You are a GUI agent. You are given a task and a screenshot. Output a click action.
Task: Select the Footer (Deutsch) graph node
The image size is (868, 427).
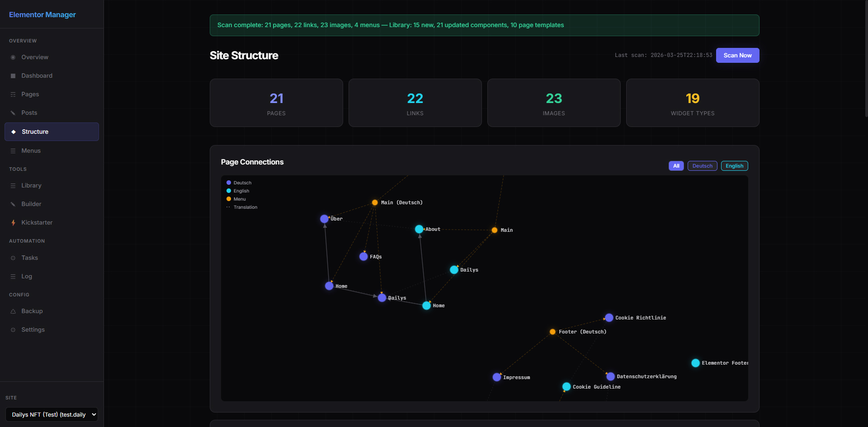[552, 332]
